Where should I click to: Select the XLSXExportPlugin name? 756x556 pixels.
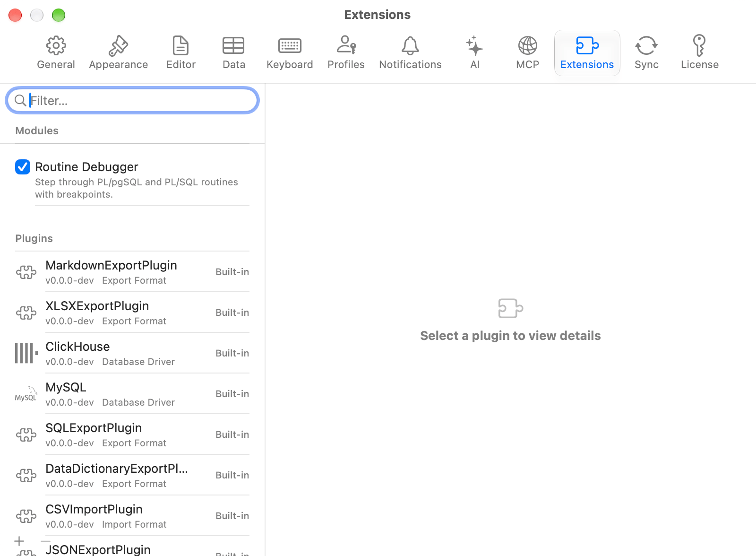tap(97, 306)
